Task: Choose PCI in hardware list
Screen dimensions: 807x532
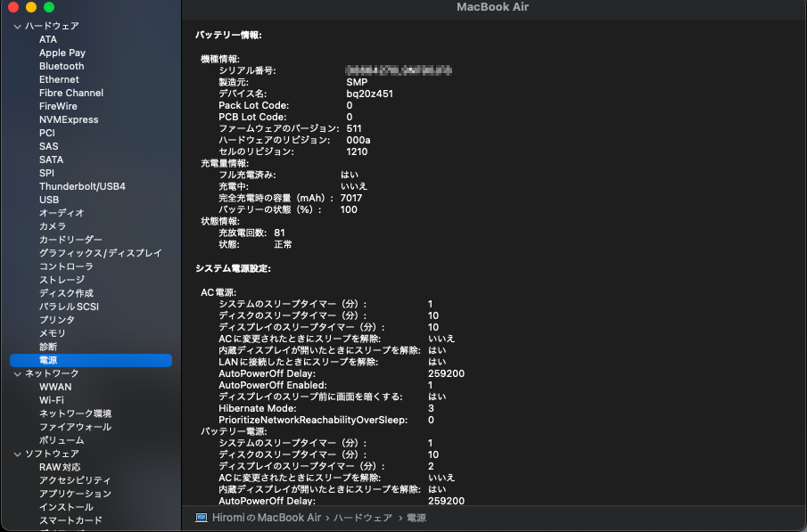Action: tap(47, 134)
